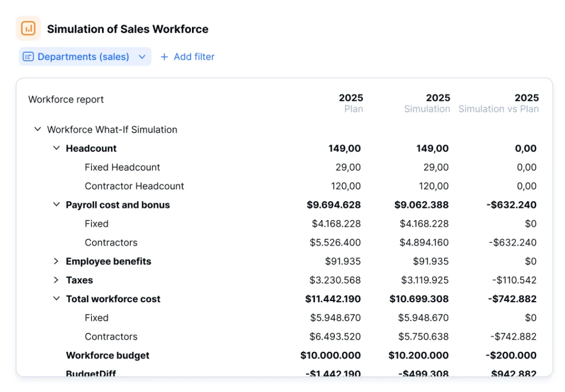This screenshot has width=565, height=392.
Task: Select Contractors row under Payroll cost and bonus
Action: 111,242
